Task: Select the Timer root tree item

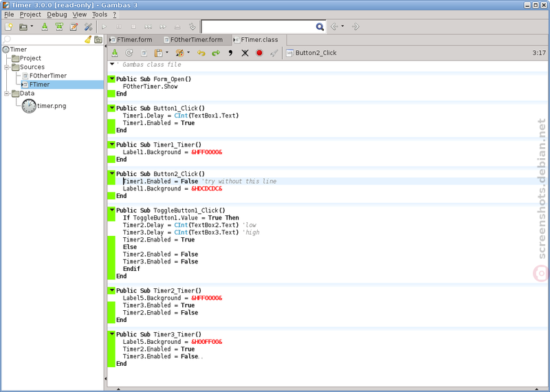Action: point(14,50)
